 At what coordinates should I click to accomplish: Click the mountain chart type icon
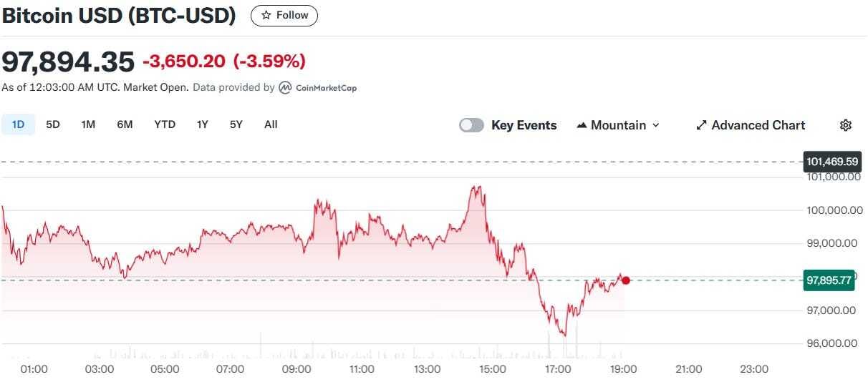[x=582, y=125]
